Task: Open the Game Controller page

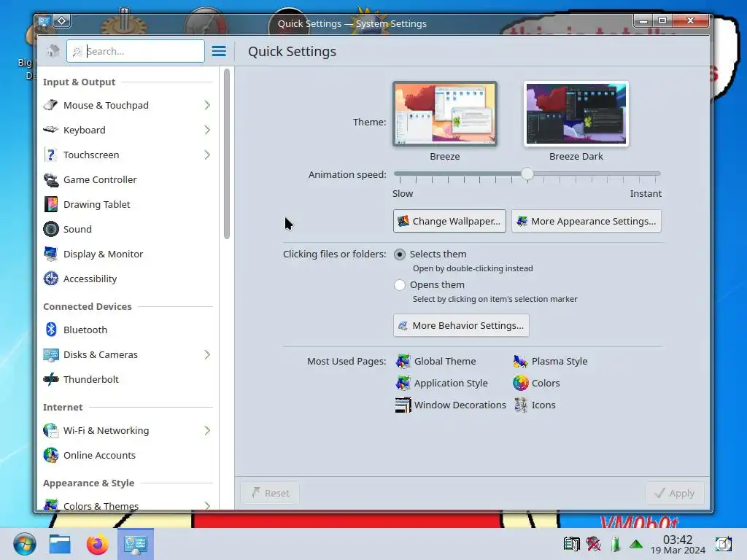Action: click(x=128, y=179)
